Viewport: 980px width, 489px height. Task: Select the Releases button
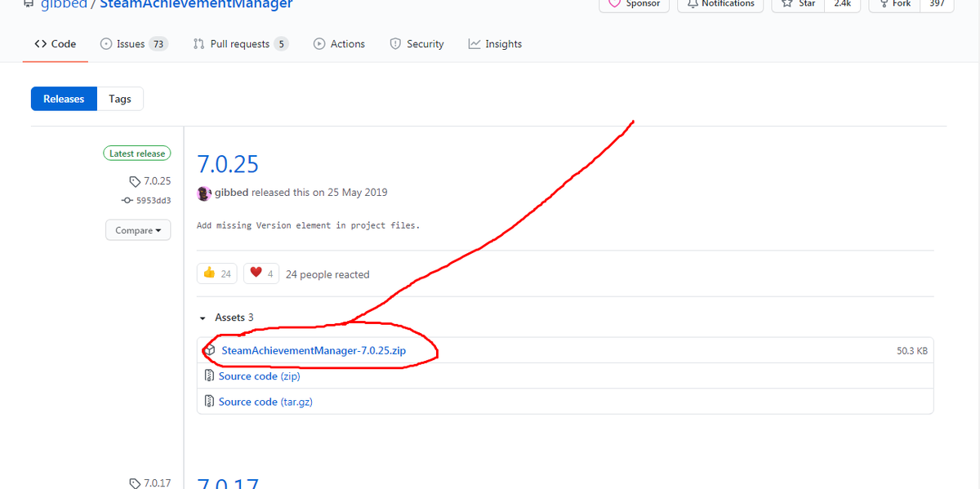pos(64,99)
